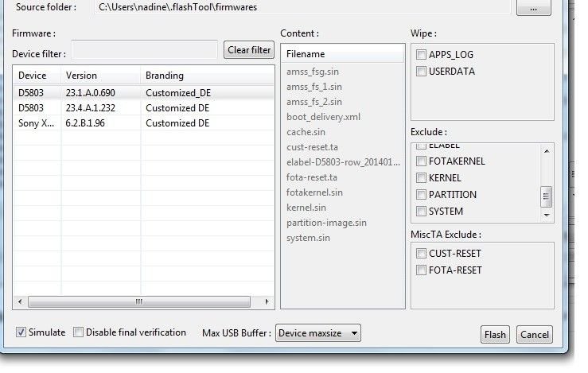
Task: Click the Cancel button
Action: pos(535,334)
